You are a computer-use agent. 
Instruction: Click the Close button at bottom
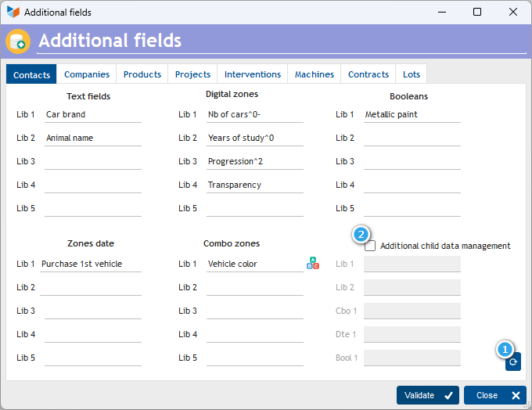click(494, 395)
